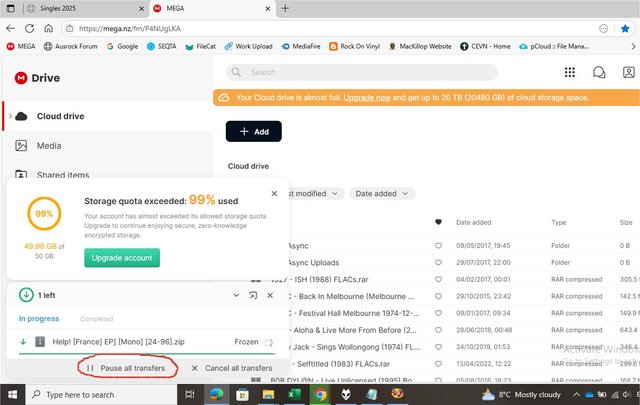Select Cloud drive in sidebar
Image resolution: width=640 pixels, height=405 pixels.
[60, 116]
